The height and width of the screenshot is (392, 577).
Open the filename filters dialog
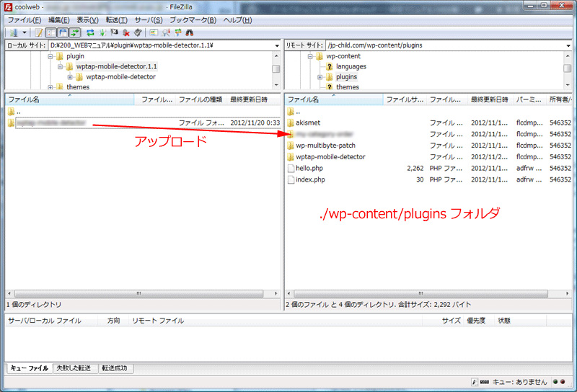click(154, 32)
